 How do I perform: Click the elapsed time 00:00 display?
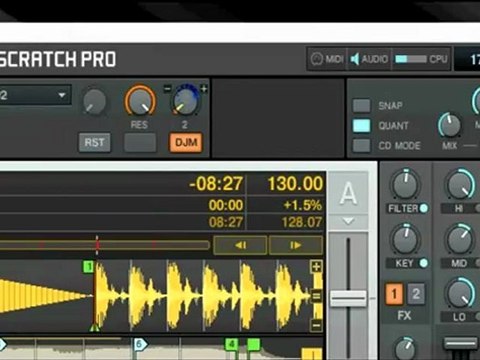[226, 205]
